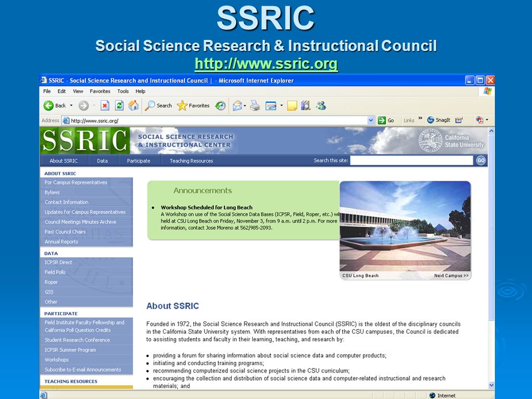532x399 pixels.
Task: Select About SSRIC in site navigation
Action: coord(63,161)
